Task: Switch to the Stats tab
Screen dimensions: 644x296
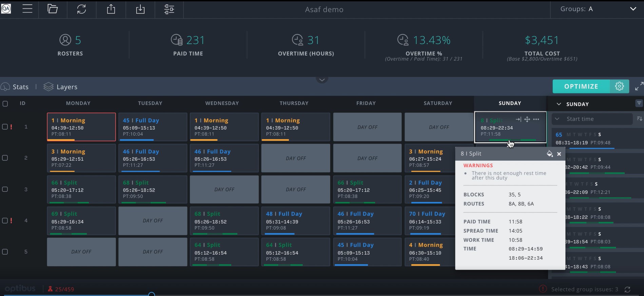Action: (x=15, y=87)
